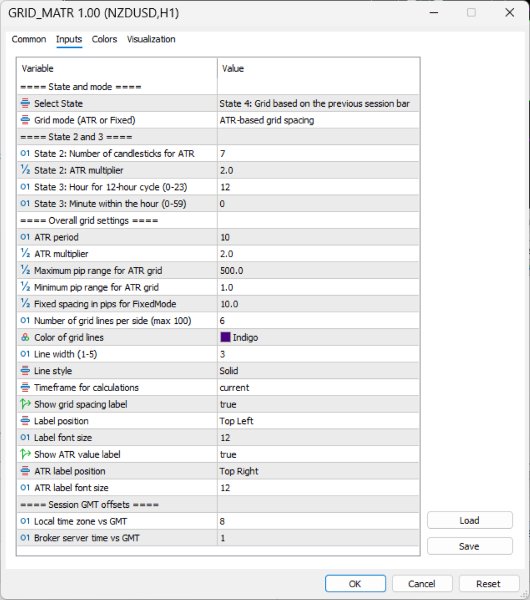Click the color-type icon beside Color of grid lines
This screenshot has height=600, width=530.
coord(25,337)
